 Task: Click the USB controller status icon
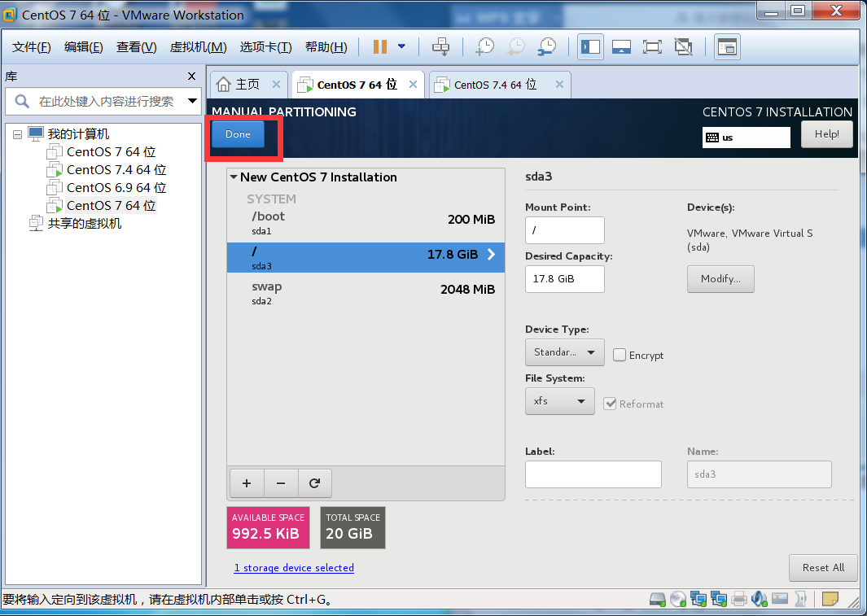tap(800, 599)
